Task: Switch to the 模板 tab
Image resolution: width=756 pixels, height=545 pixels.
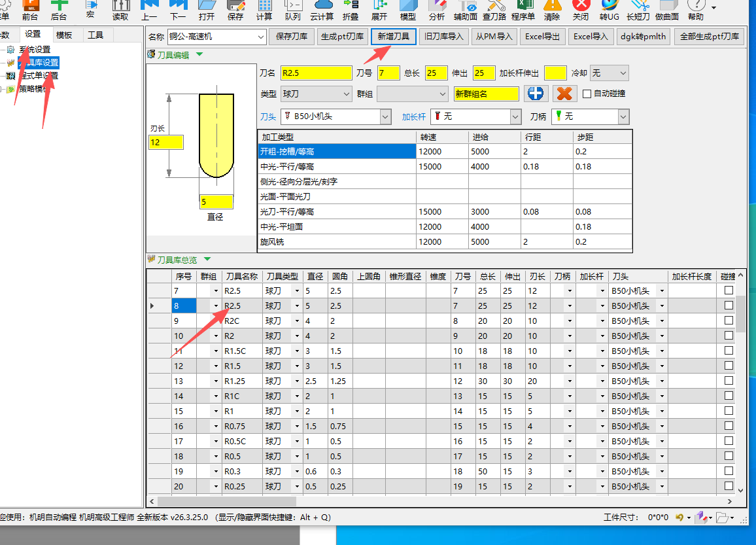Action: pyautogui.click(x=64, y=35)
